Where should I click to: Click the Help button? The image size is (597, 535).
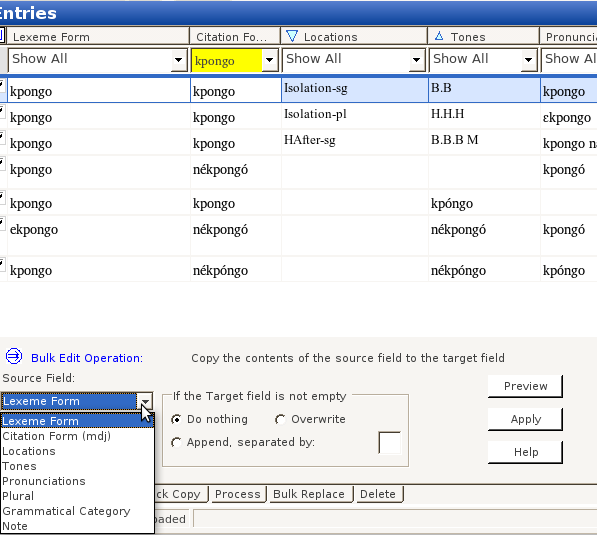coord(525,452)
